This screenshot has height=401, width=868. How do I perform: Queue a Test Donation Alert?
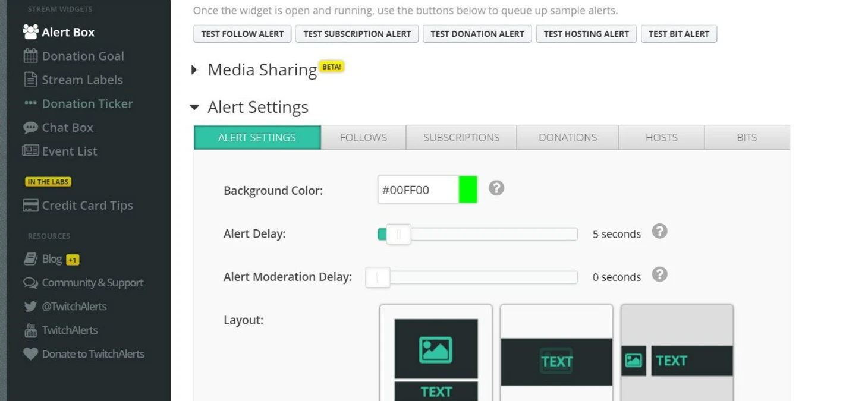pyautogui.click(x=477, y=34)
